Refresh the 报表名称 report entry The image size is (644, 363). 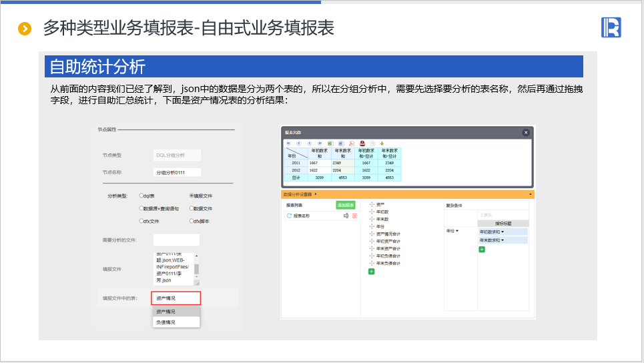pyautogui.click(x=289, y=216)
